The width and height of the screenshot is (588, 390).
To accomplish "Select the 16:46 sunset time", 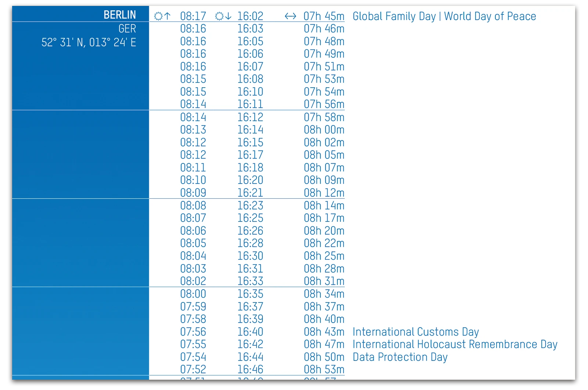I will coord(250,369).
